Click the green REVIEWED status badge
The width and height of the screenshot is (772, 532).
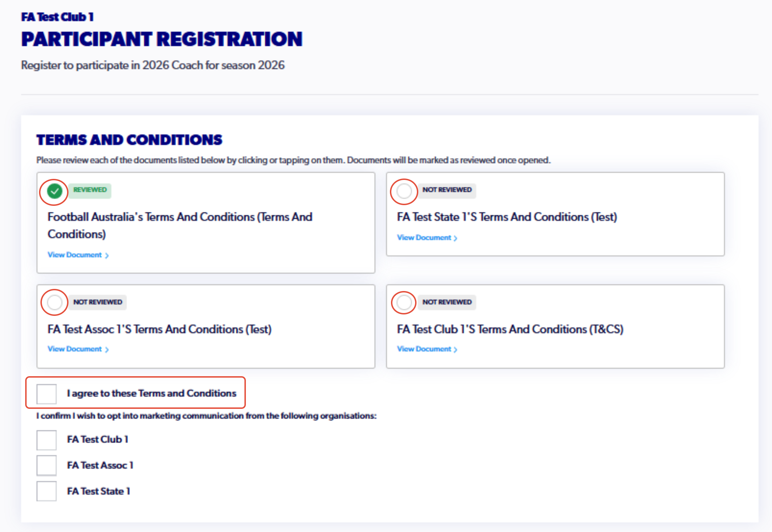pos(90,190)
